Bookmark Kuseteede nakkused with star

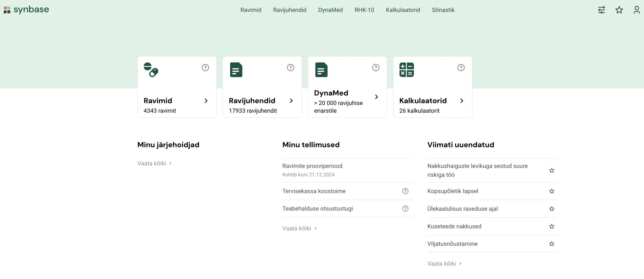click(x=552, y=226)
